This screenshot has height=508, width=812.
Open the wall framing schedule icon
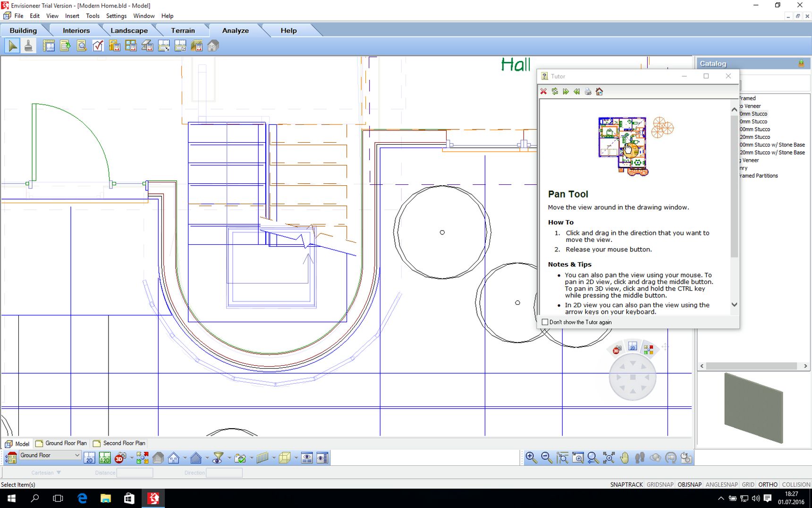(197, 46)
